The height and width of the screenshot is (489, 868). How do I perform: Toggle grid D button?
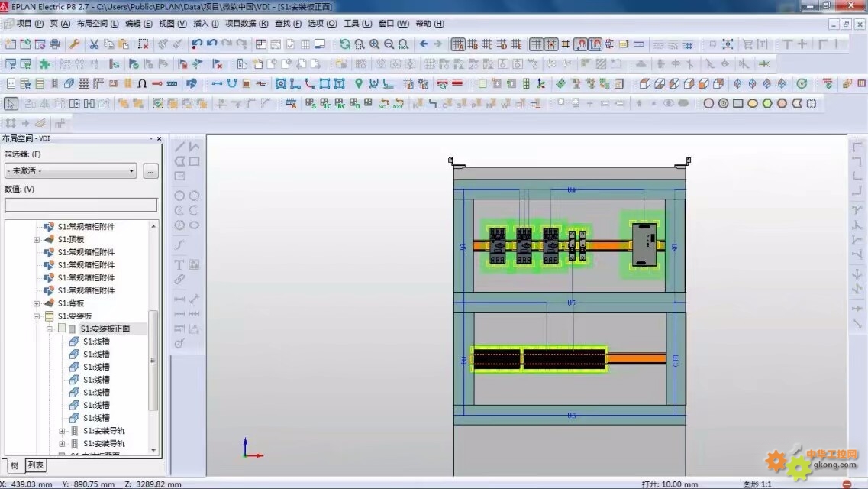click(x=502, y=44)
